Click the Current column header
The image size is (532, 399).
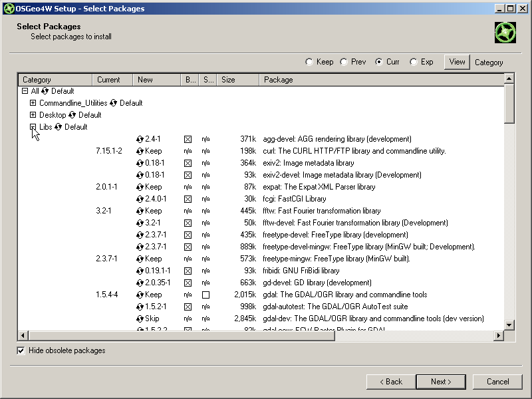click(112, 80)
